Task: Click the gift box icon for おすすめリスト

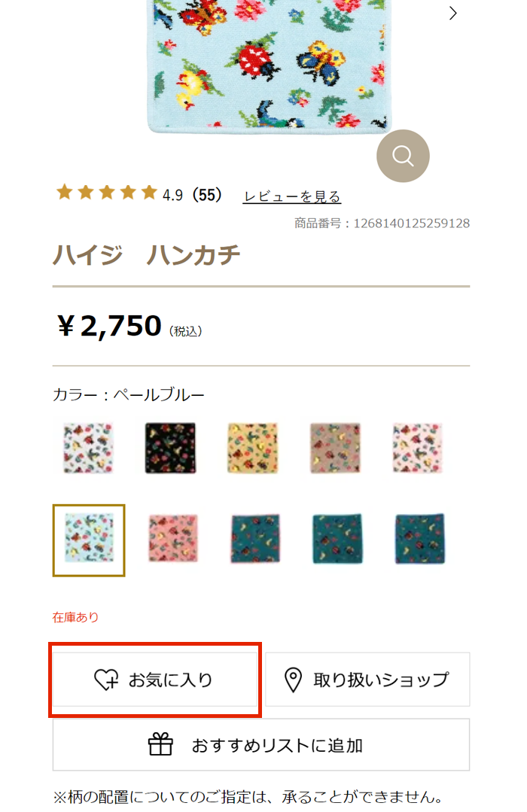Action: pyautogui.click(x=160, y=744)
